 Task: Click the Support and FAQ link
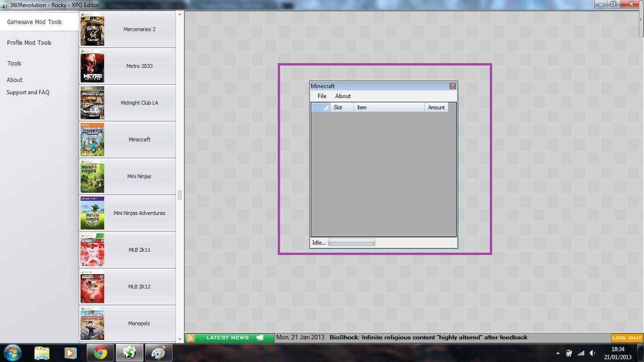point(28,92)
